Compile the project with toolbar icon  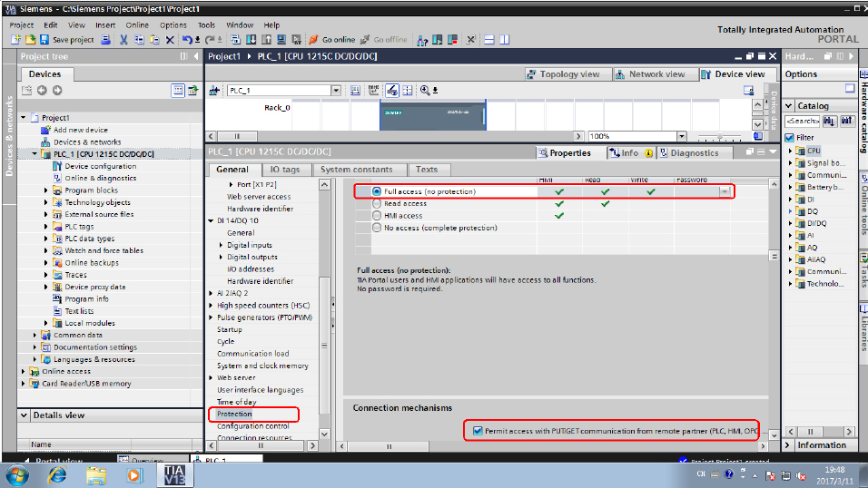235,40
